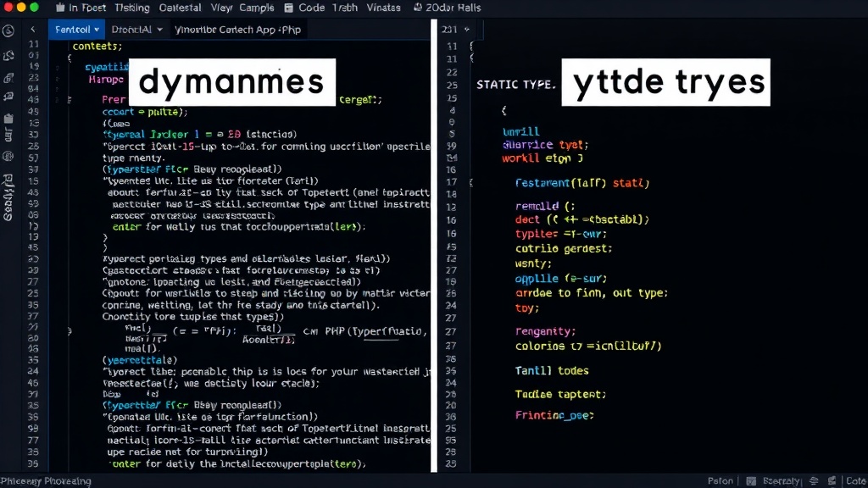
Task: Click the icon before '2Odar Ralls' in menu bar
Action: 417,7
